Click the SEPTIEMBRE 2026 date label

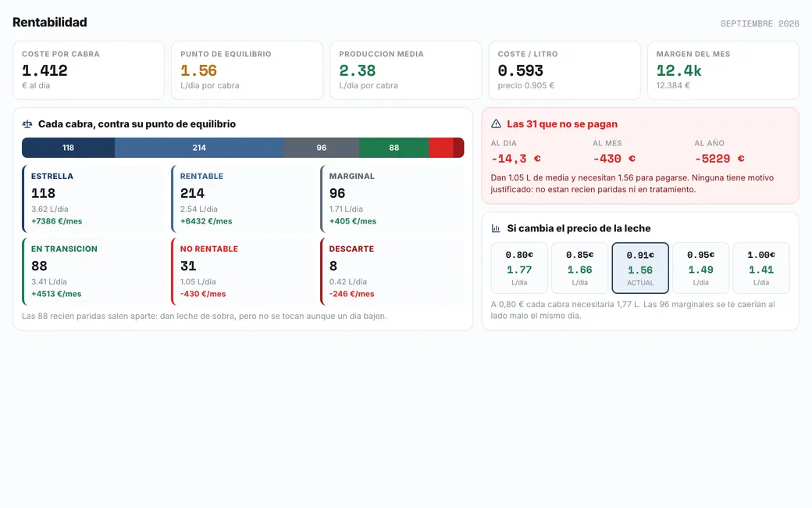pos(760,24)
